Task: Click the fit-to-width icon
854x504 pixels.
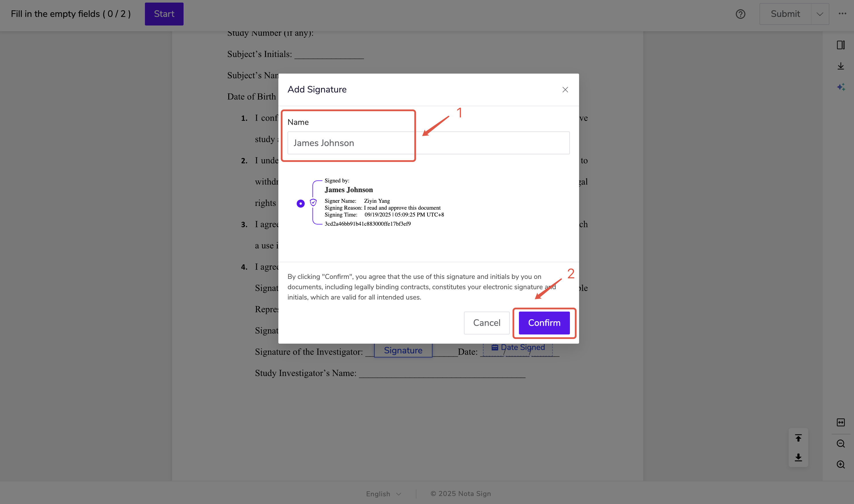Action: point(841,422)
